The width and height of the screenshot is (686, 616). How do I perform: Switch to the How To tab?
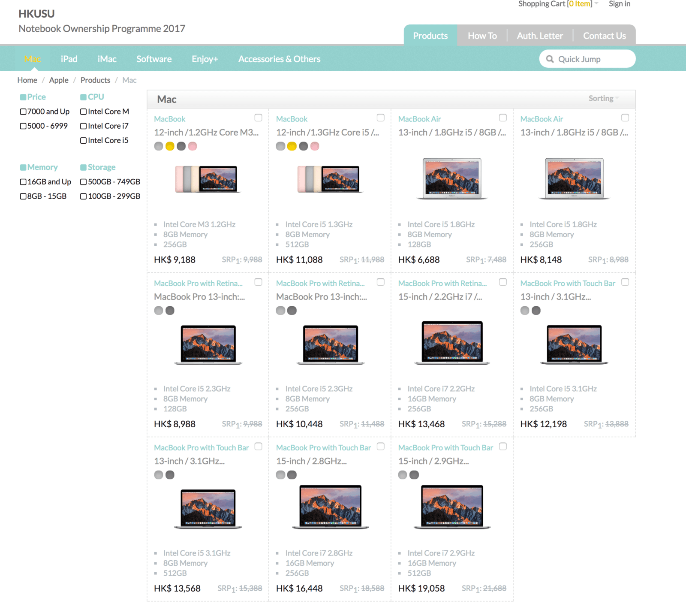coord(482,36)
